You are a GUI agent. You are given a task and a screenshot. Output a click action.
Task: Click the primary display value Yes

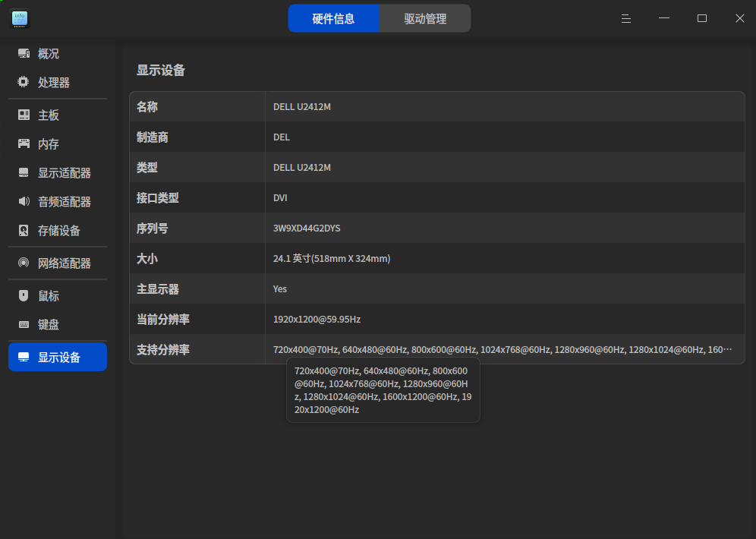coord(279,289)
